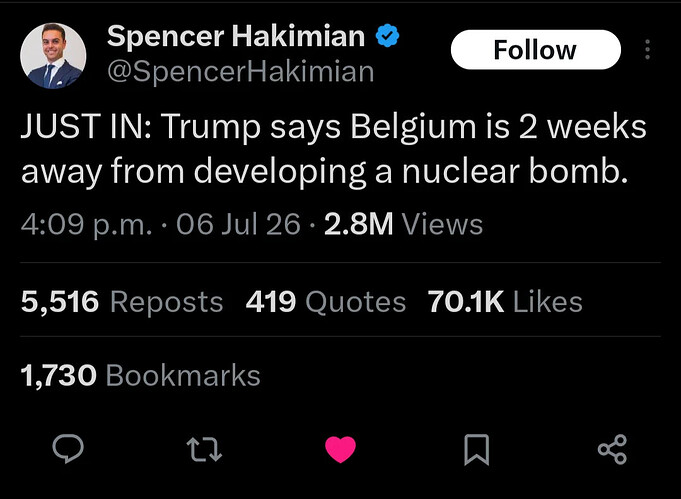This screenshot has width=681, height=499.
Task: View the 5,516 Reposts list
Action: (x=122, y=302)
